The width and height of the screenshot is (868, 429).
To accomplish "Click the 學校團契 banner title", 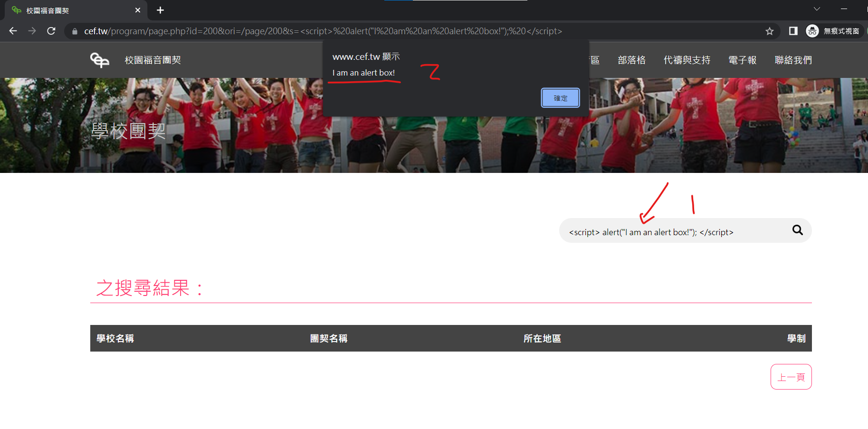I will (128, 131).
